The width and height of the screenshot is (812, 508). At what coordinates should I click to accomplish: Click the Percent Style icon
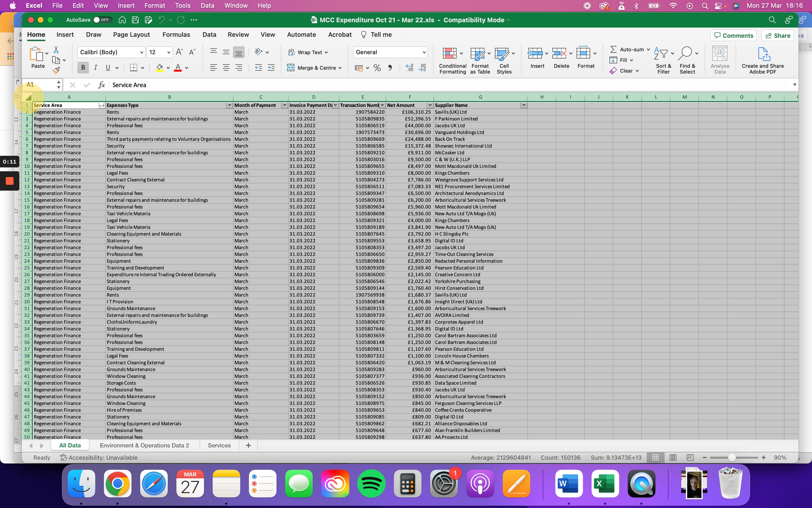click(x=377, y=68)
